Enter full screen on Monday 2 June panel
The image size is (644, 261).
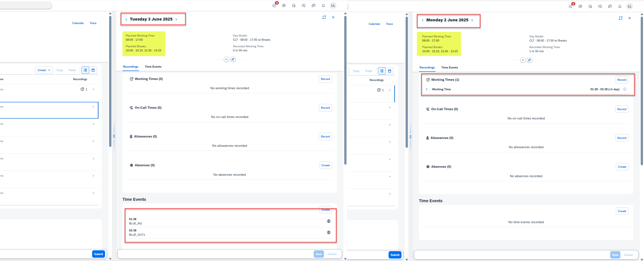pyautogui.click(x=620, y=18)
